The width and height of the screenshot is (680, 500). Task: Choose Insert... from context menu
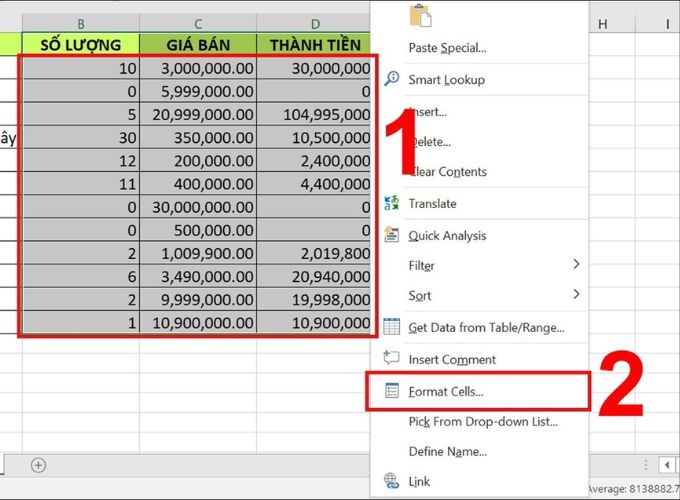[x=428, y=112]
